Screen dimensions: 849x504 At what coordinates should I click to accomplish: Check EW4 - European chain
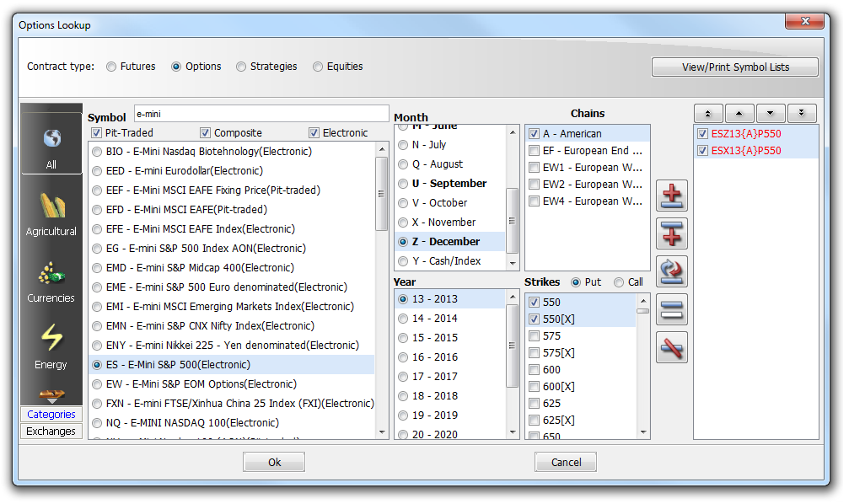click(534, 201)
